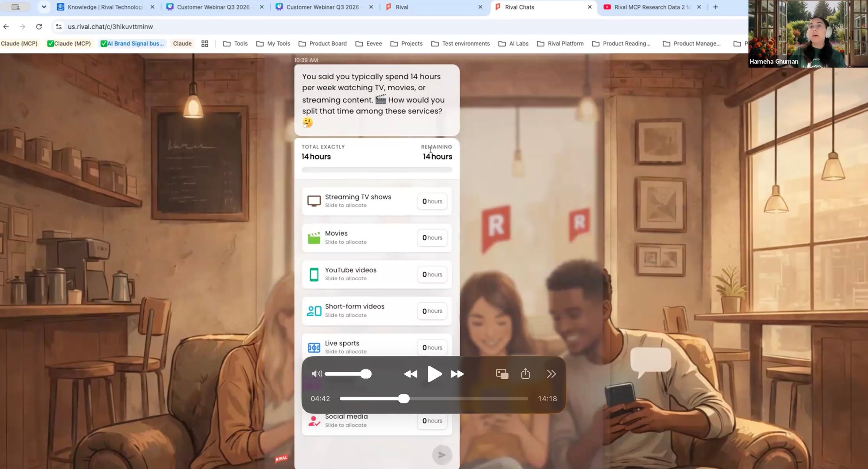Play the video with the play button
Image resolution: width=868 pixels, height=469 pixels.
[x=434, y=374]
